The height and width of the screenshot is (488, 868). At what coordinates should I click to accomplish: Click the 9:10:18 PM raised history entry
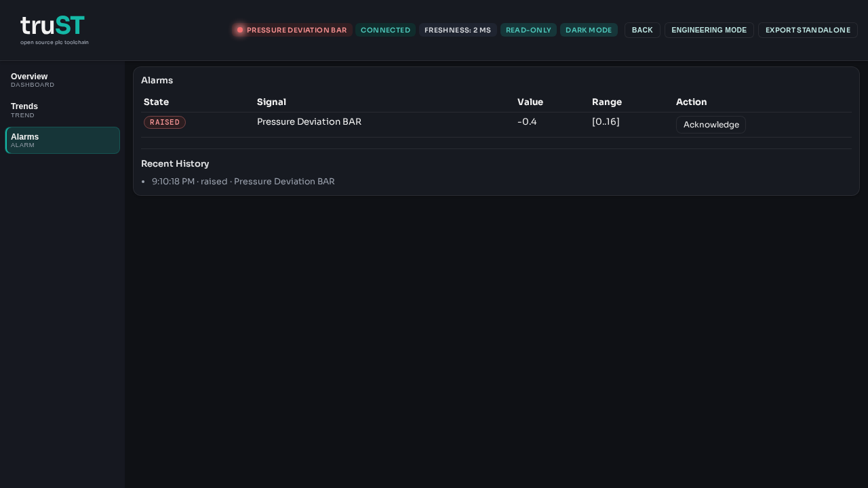[243, 182]
